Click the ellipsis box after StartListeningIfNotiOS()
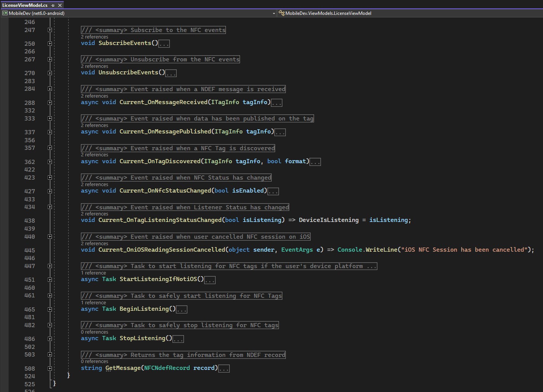 click(210, 280)
